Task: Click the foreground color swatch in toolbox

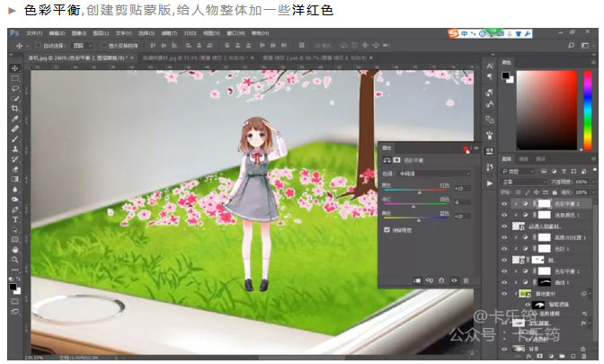Action: click(13, 287)
